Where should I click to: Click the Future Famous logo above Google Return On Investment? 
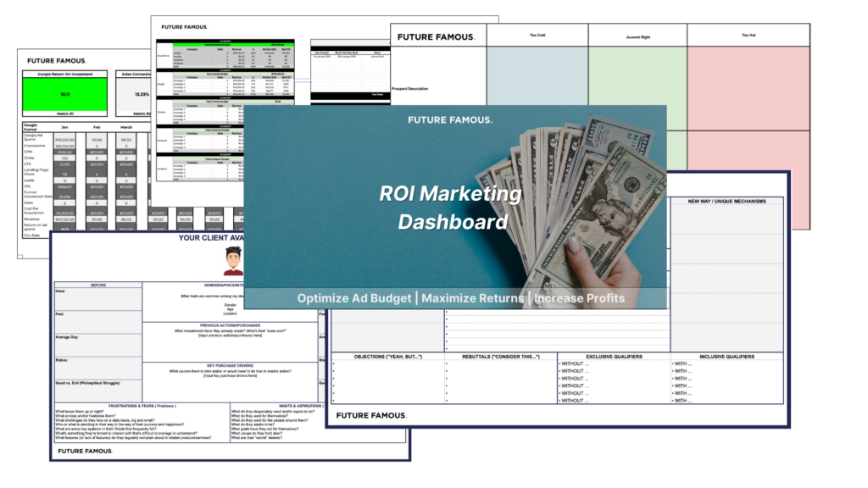click(x=58, y=61)
